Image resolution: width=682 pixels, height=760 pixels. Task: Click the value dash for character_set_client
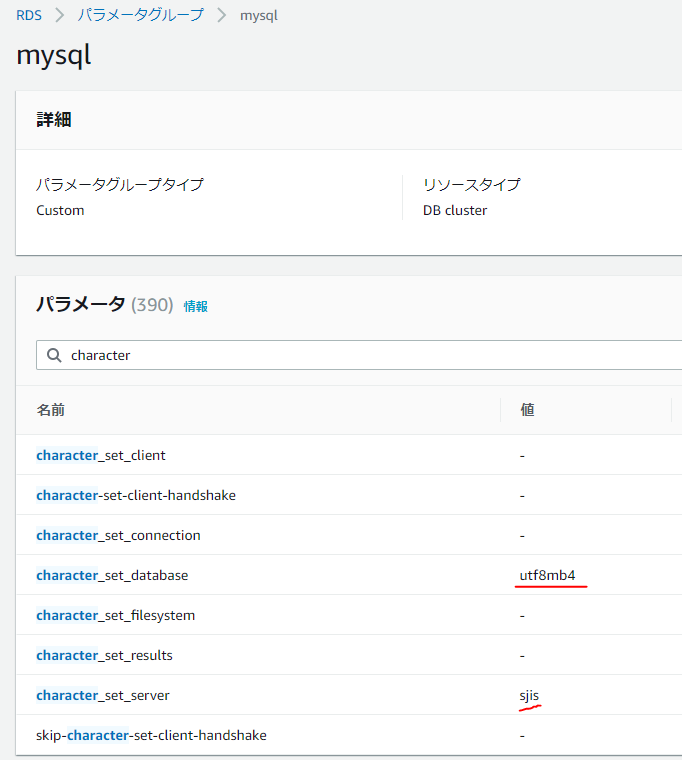point(522,456)
